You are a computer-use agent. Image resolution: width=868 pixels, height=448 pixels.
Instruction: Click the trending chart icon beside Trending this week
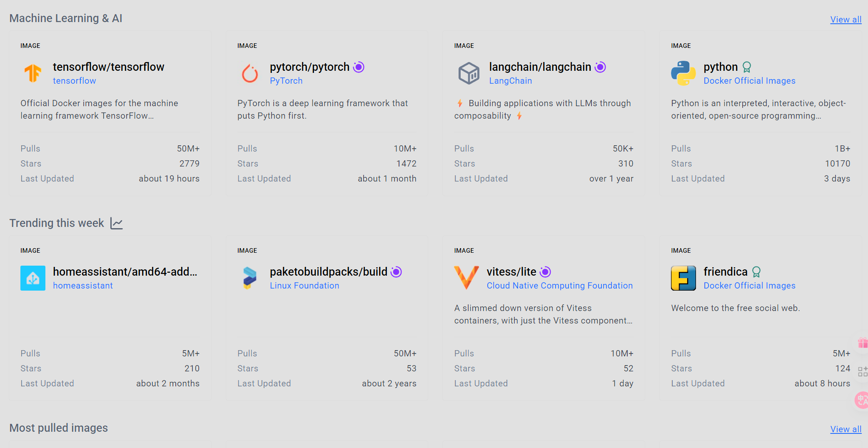pos(117,223)
